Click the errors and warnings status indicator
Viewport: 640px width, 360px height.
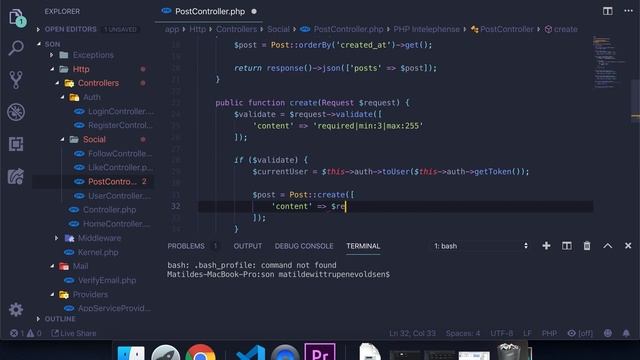click(x=26, y=333)
